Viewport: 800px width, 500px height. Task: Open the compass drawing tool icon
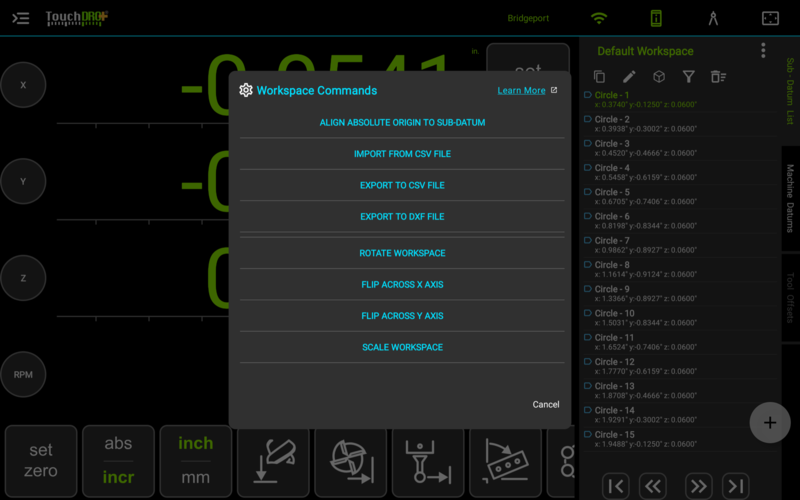pos(713,18)
